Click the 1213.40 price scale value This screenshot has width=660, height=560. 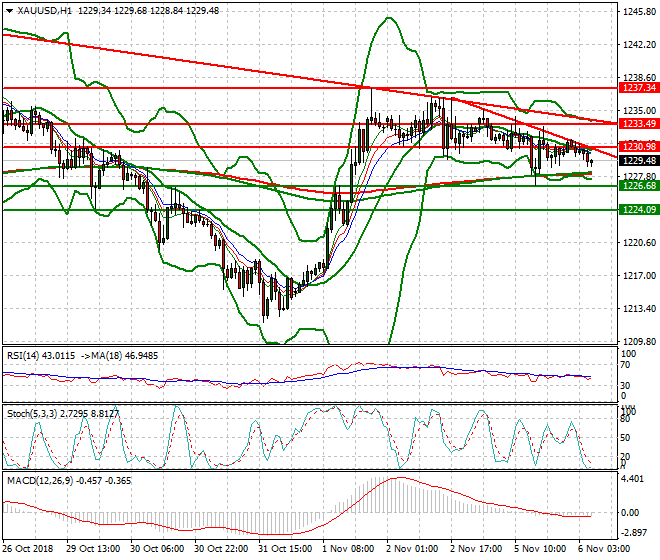639,309
